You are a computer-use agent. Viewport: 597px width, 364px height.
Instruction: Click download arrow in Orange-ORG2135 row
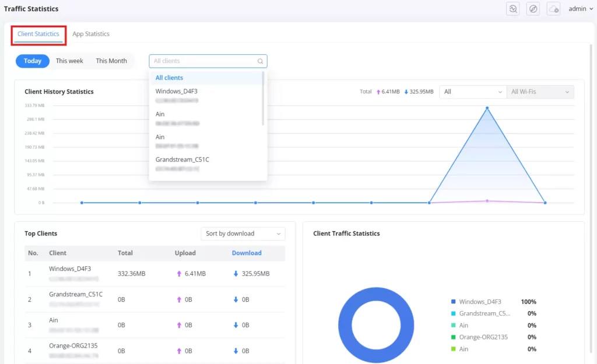(x=236, y=351)
